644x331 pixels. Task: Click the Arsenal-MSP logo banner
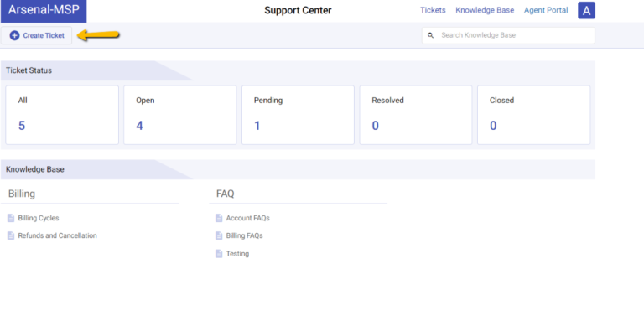(44, 11)
